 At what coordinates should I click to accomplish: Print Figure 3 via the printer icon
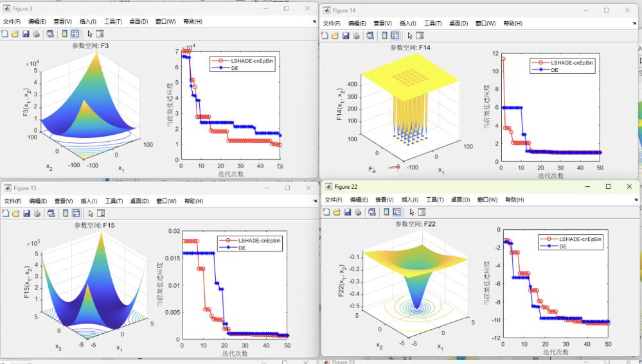pyautogui.click(x=37, y=34)
